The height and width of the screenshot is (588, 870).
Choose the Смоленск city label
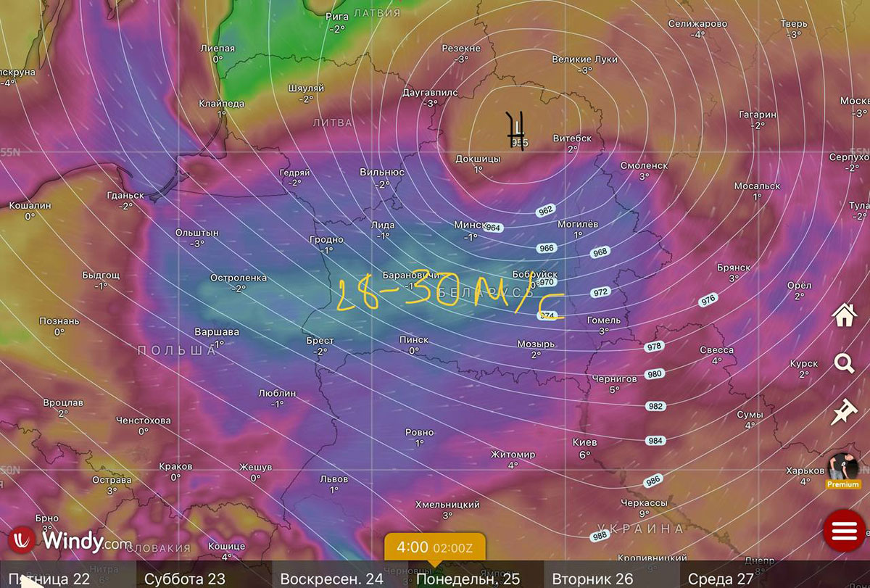click(x=644, y=165)
